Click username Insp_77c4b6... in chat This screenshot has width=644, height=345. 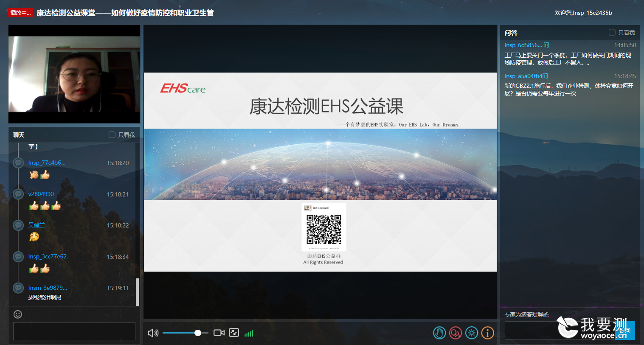click(47, 163)
